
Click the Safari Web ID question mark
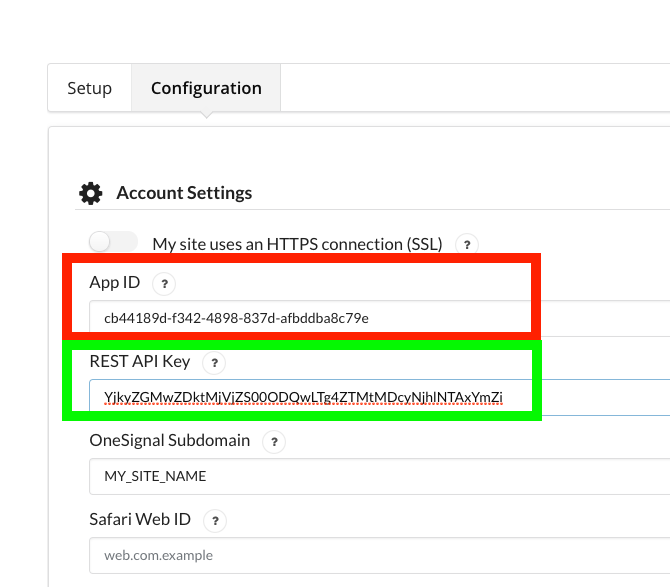(211, 520)
